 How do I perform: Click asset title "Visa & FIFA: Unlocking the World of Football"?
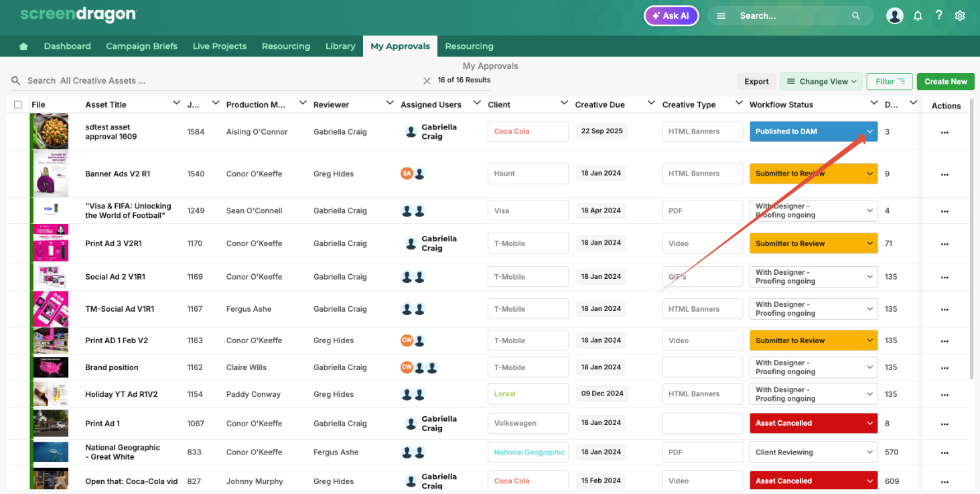128,210
